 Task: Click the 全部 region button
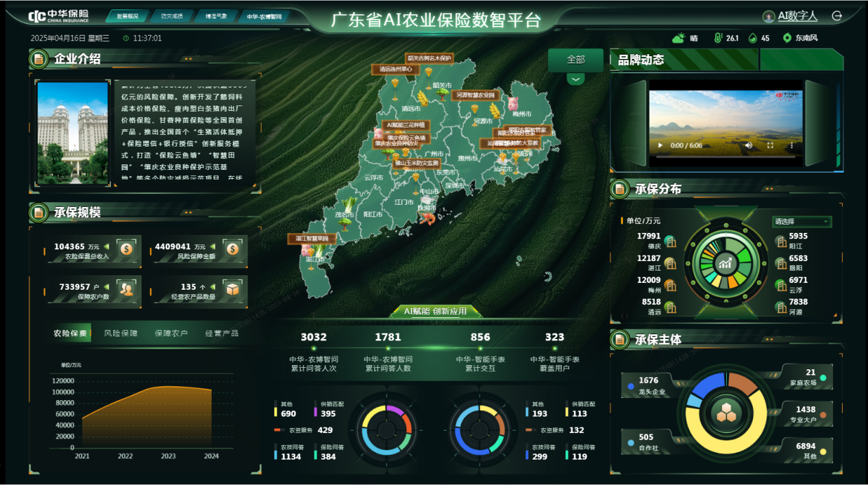(575, 60)
